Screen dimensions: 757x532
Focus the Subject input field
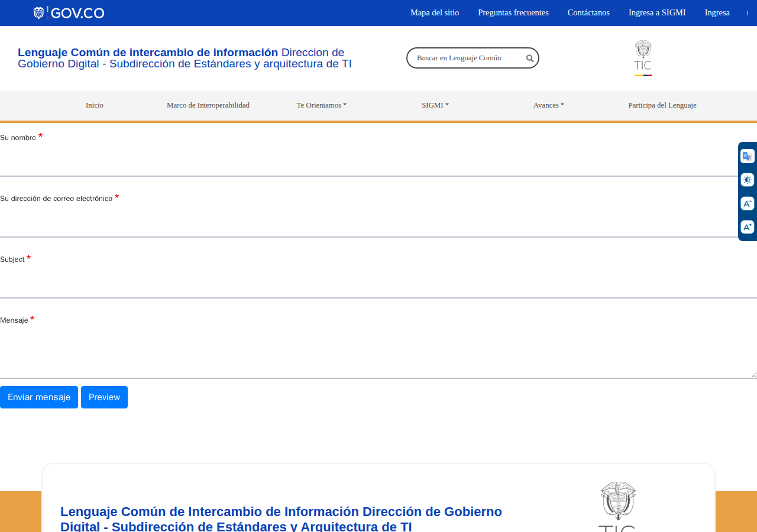tap(378, 282)
